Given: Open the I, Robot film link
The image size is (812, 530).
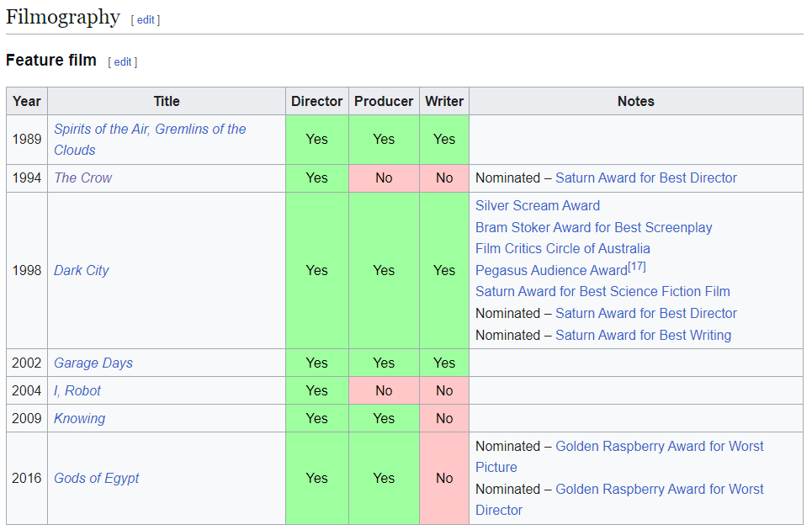Looking at the screenshot, I should 77,390.
